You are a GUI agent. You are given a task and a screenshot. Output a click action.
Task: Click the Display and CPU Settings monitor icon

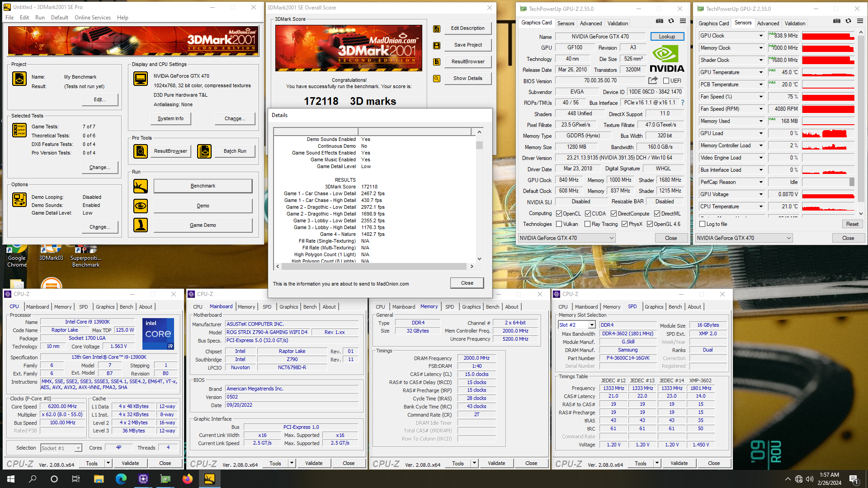(x=141, y=79)
